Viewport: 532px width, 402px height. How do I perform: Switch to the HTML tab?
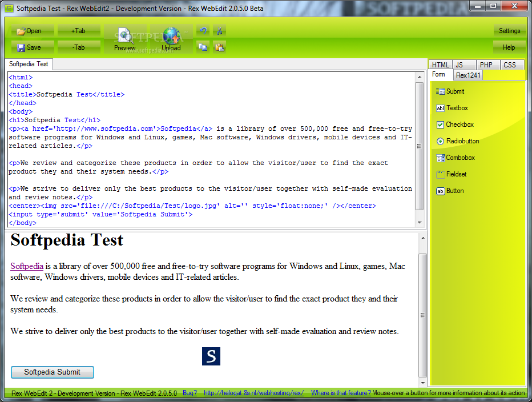click(441, 65)
